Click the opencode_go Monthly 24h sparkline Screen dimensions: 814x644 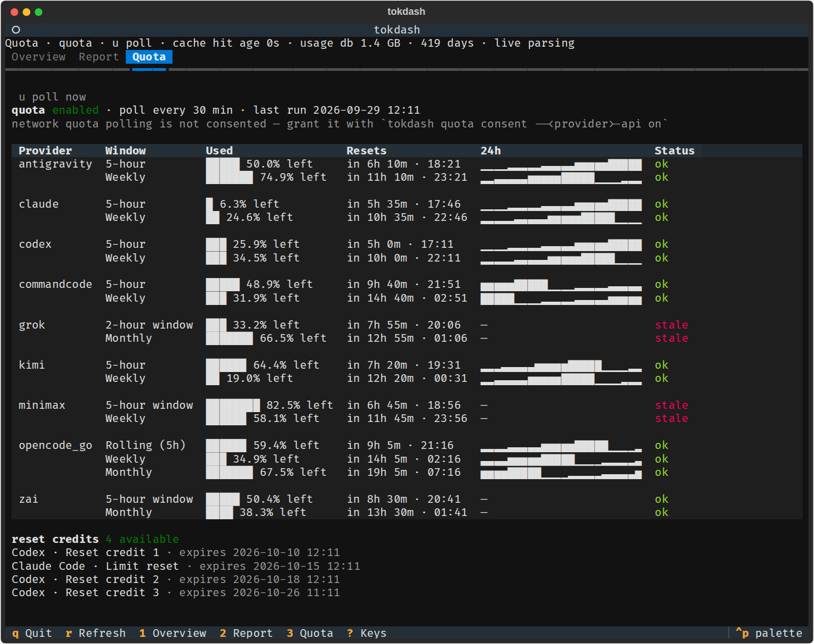point(561,472)
